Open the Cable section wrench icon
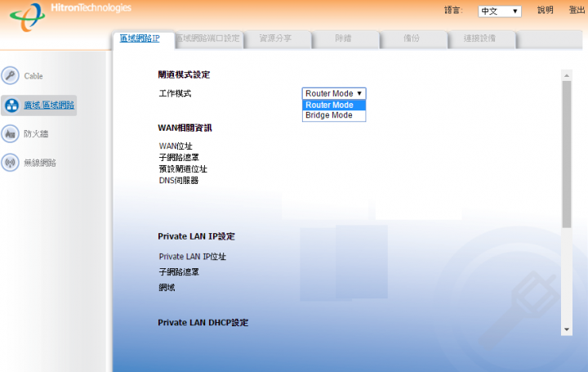This screenshot has height=372, width=588. coord(10,76)
